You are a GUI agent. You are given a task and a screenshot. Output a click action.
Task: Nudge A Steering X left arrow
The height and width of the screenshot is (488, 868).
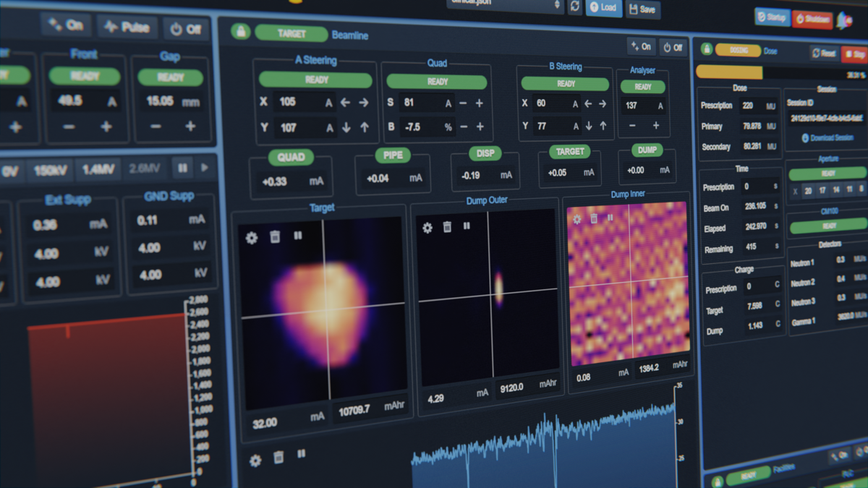(x=345, y=103)
